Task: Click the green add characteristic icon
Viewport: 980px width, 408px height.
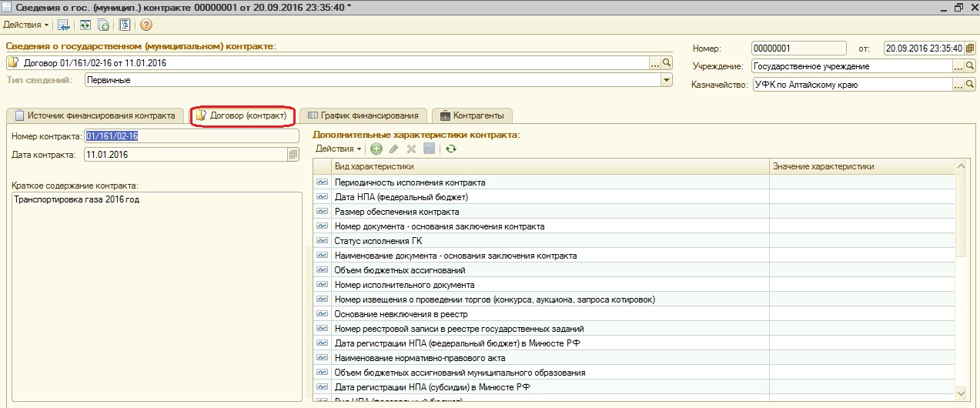Action: [x=376, y=149]
